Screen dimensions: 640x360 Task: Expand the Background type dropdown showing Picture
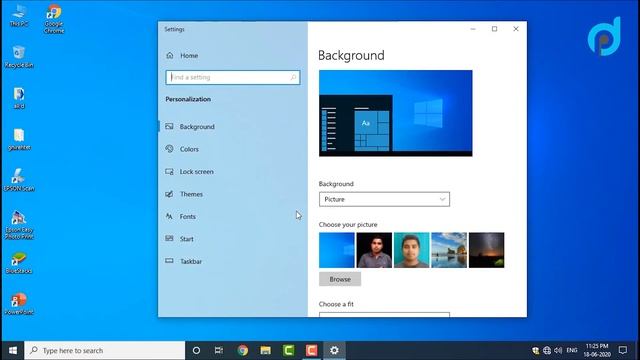[384, 199]
